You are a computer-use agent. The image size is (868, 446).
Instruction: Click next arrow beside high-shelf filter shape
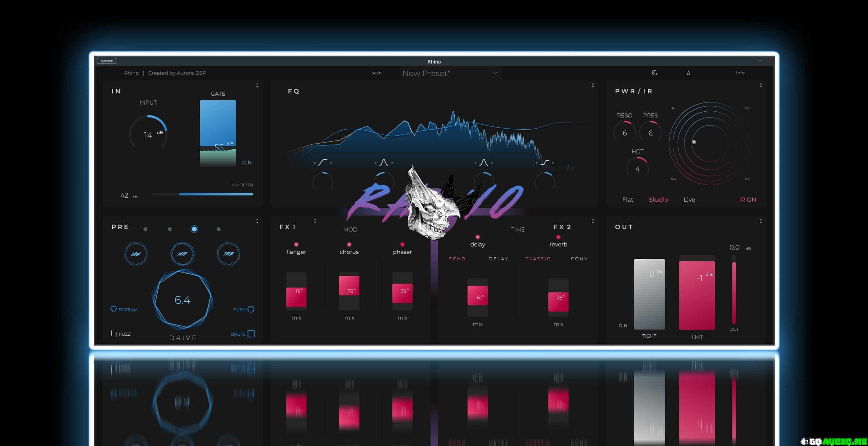(x=553, y=163)
